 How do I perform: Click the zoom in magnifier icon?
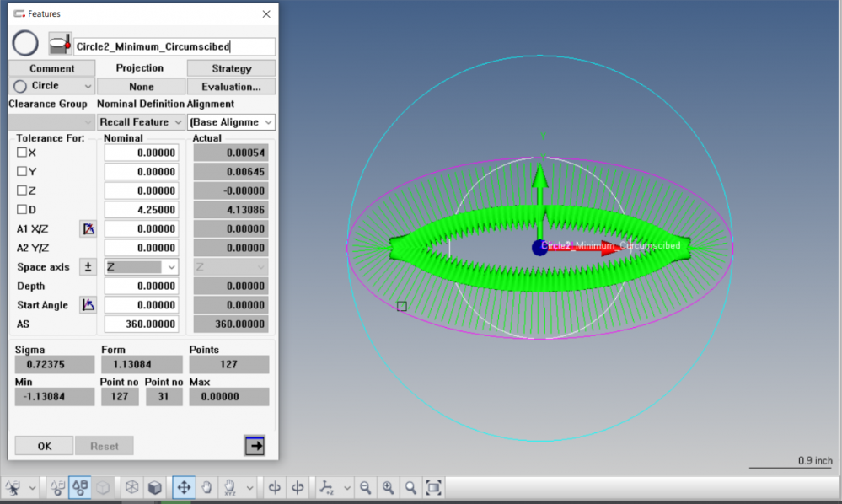[x=388, y=487]
